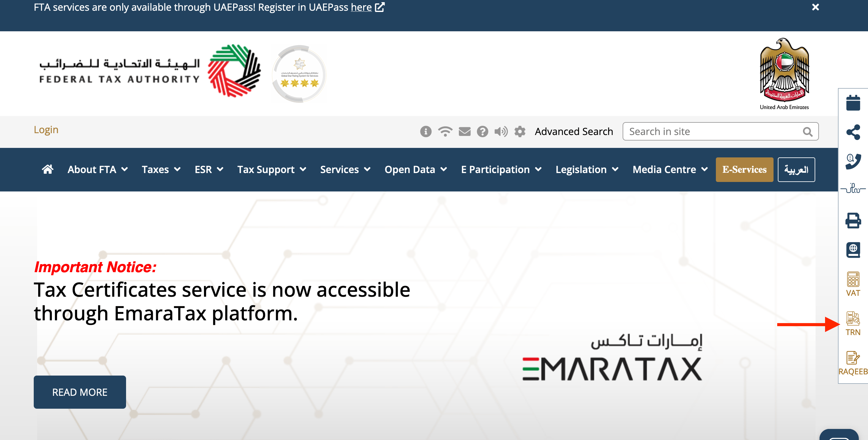868x440 pixels.
Task: Click the READ MORE button
Action: click(x=79, y=392)
